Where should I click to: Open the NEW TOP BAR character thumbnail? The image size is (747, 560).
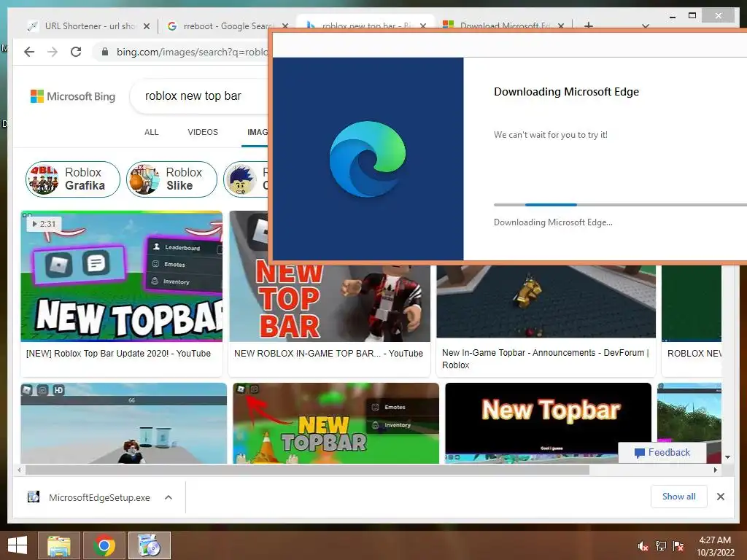[330, 303]
